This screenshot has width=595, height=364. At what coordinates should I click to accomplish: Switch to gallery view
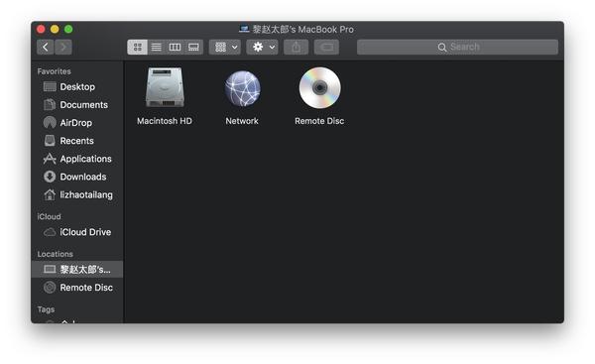[193, 47]
